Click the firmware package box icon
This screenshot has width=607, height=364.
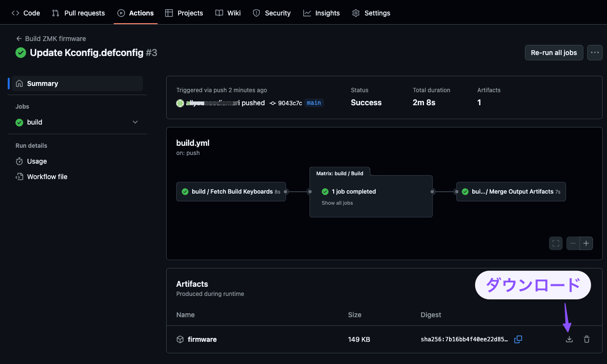[180, 339]
